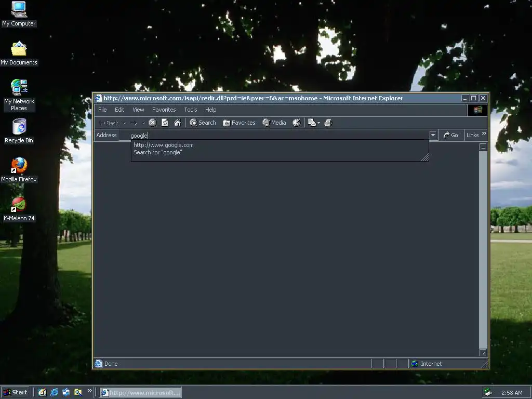Select the My Documents desktop icon
This screenshot has height=399, width=532.
coord(19,54)
